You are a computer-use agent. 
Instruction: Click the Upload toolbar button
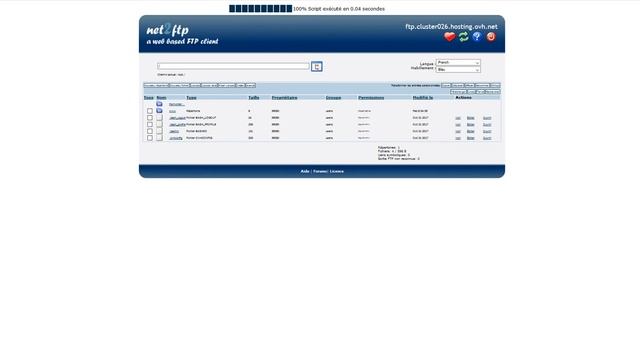195,85
